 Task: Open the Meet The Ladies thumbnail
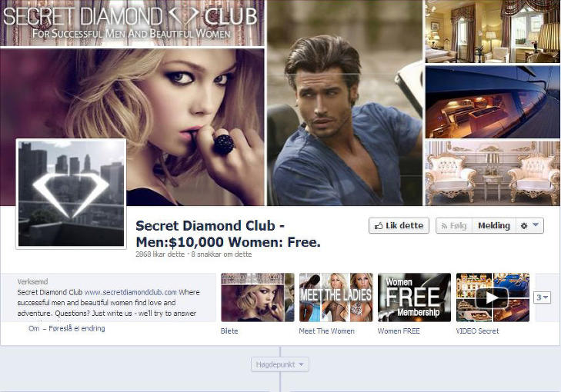[336, 297]
